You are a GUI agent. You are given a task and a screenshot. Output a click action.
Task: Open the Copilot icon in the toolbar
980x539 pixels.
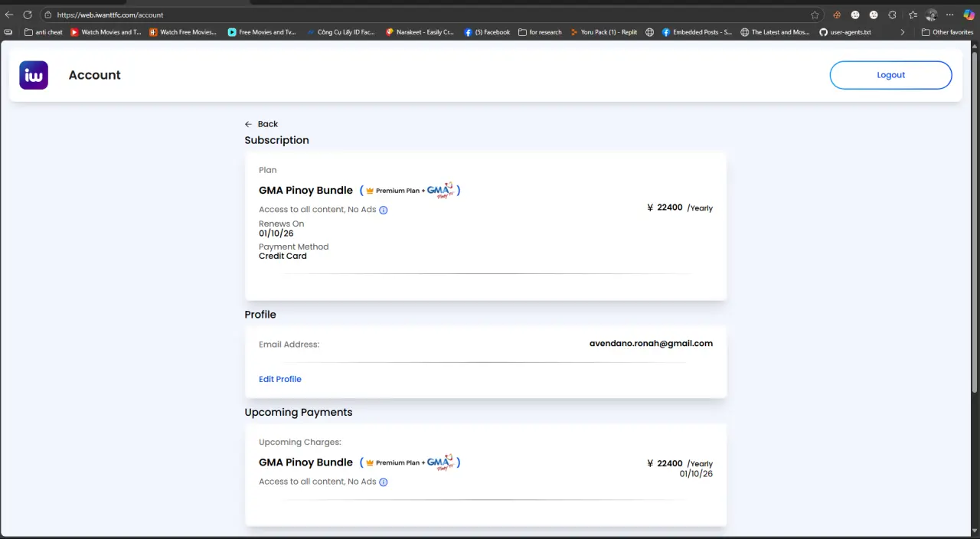[969, 15]
